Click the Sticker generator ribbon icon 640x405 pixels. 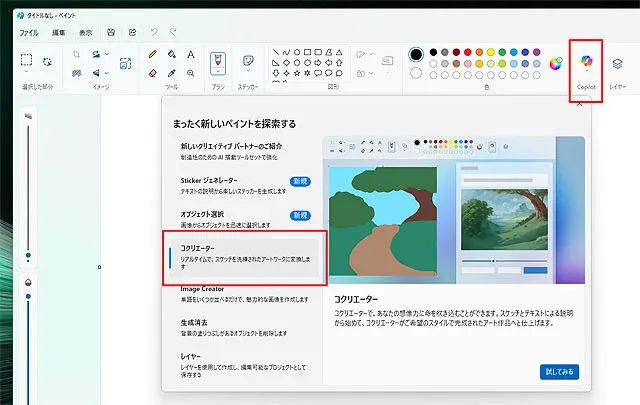pyautogui.click(x=248, y=62)
